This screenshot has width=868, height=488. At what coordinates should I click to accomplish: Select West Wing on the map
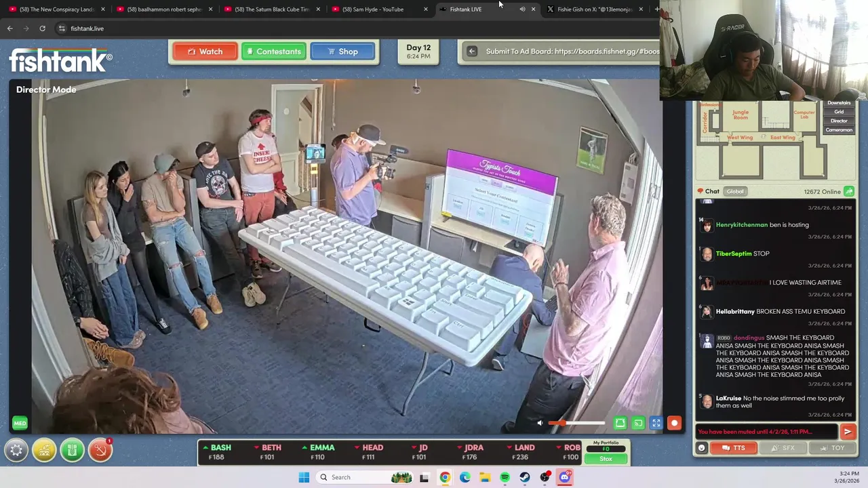coord(740,138)
